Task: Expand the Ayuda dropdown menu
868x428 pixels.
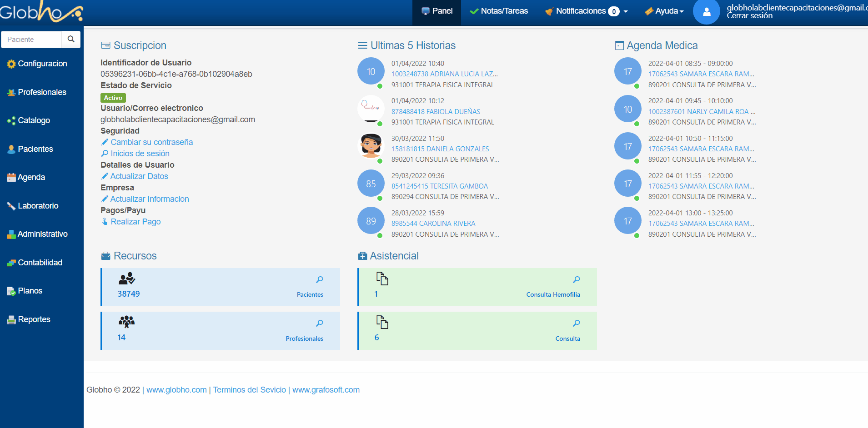Action: (x=664, y=11)
